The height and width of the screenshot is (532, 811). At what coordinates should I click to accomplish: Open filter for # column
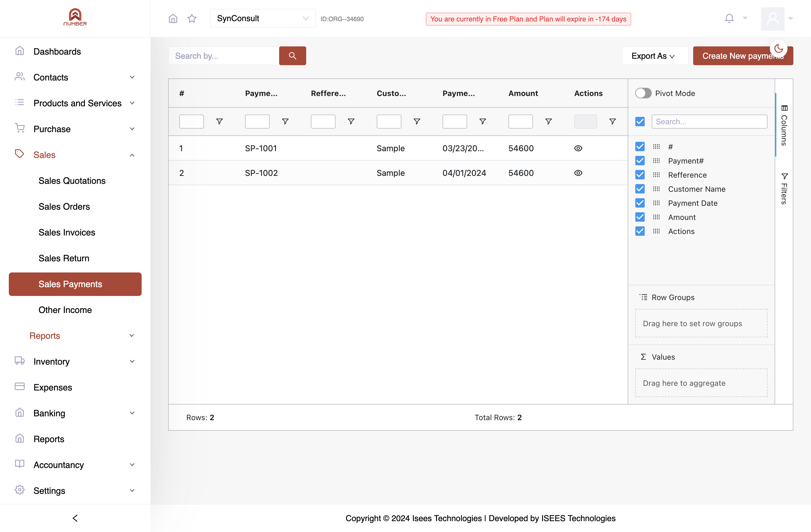click(x=219, y=122)
